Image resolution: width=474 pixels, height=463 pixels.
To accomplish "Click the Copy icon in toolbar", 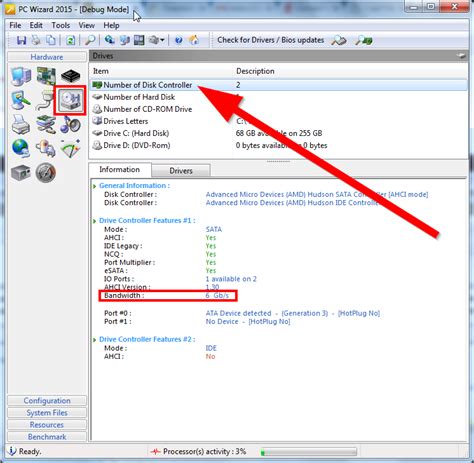I will coord(51,40).
